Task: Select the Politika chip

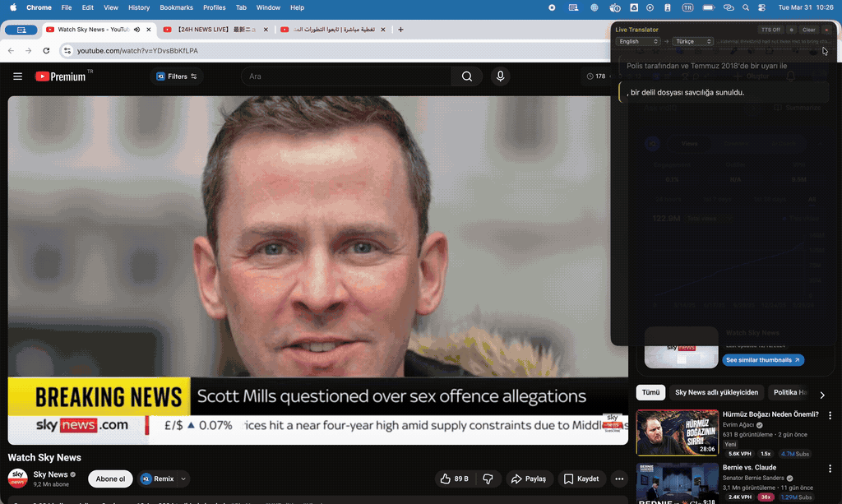Action: [789, 392]
